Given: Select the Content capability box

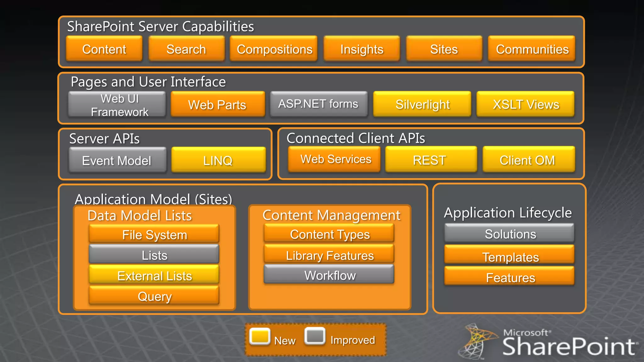Looking at the screenshot, I should pyautogui.click(x=104, y=49).
